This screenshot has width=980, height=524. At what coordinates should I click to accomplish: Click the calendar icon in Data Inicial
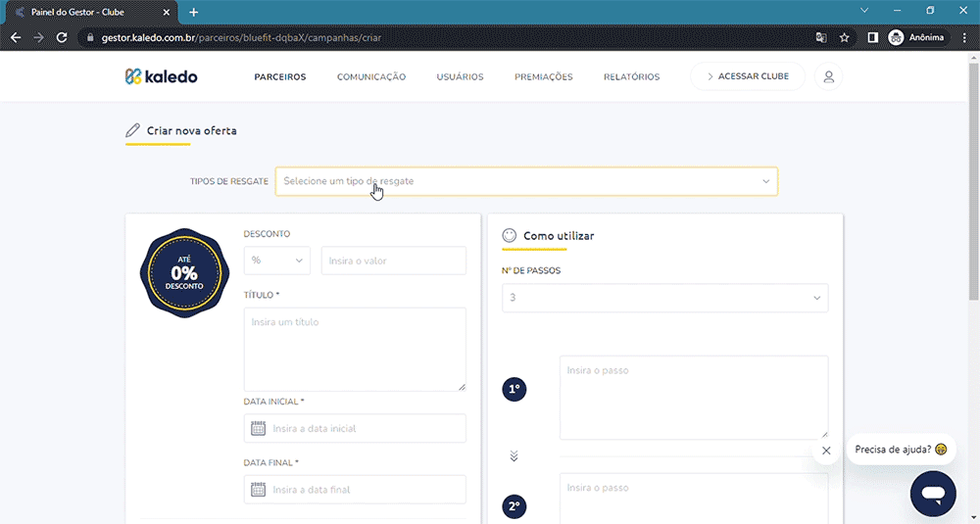pos(259,428)
